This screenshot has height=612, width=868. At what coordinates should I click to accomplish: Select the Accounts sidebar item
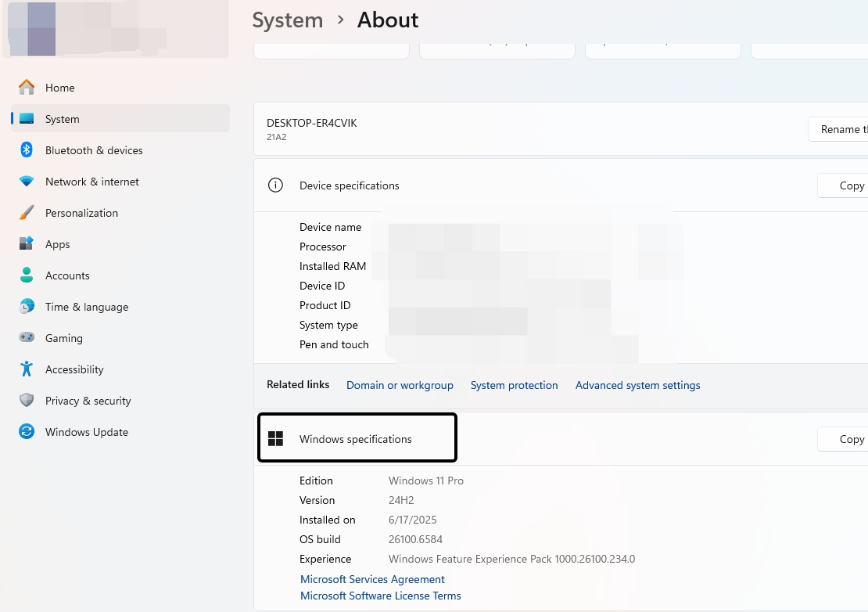point(120,275)
